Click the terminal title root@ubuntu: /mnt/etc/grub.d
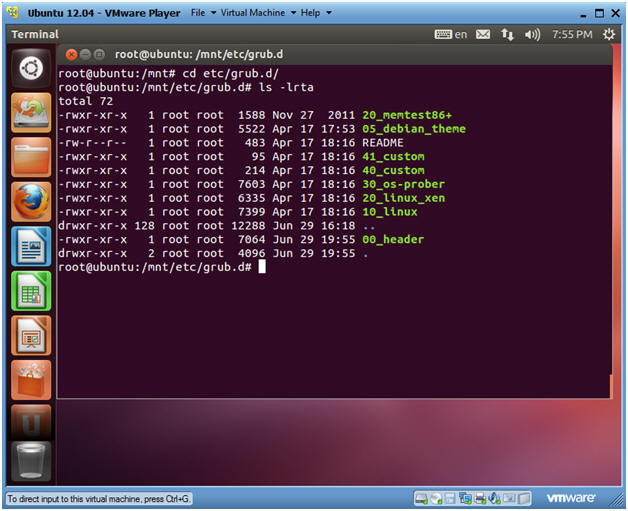 pyautogui.click(x=199, y=54)
